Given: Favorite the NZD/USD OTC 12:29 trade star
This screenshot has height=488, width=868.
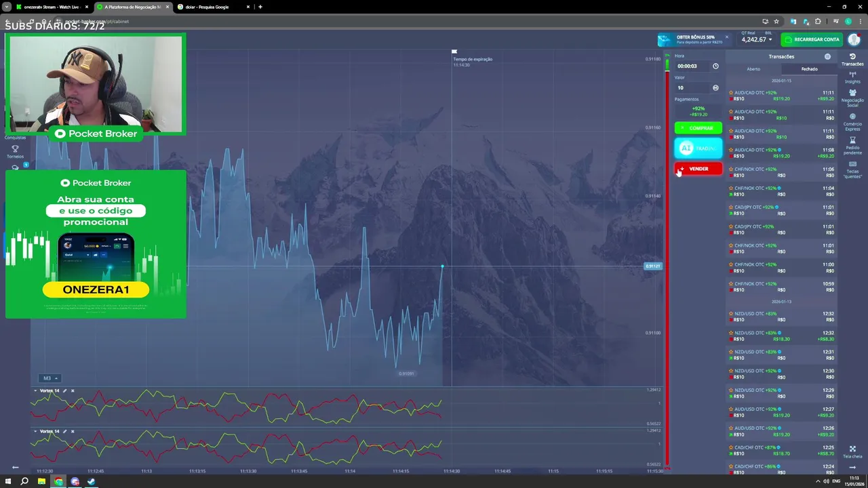Looking at the screenshot, I should coord(731,390).
